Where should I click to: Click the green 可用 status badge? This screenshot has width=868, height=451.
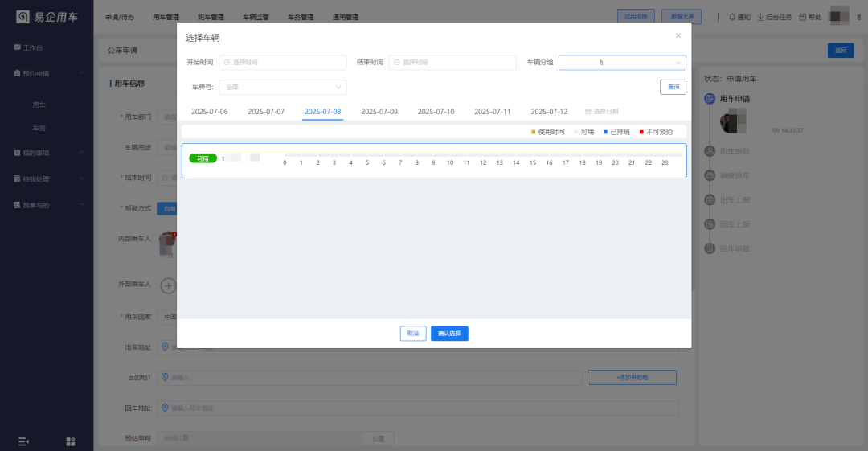point(203,158)
